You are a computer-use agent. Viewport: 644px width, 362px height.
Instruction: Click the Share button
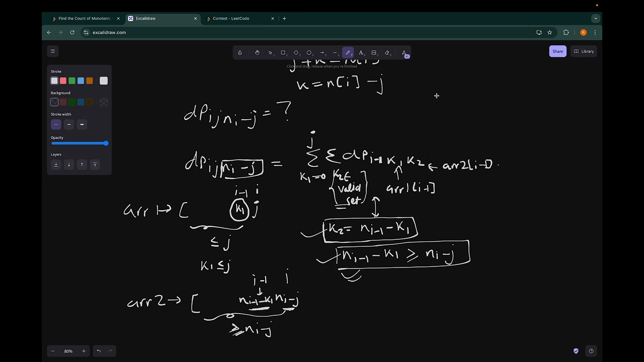point(557,51)
